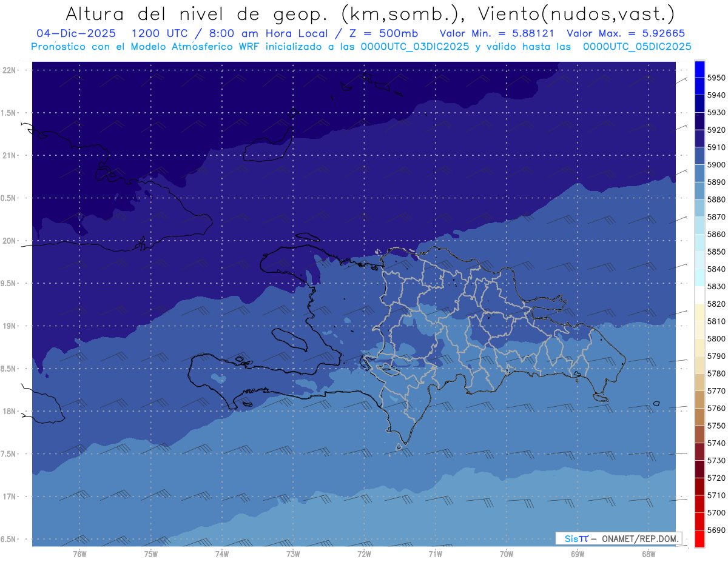Click the color bar segment between 5900 and 5910
728x562 pixels.
tap(699, 156)
